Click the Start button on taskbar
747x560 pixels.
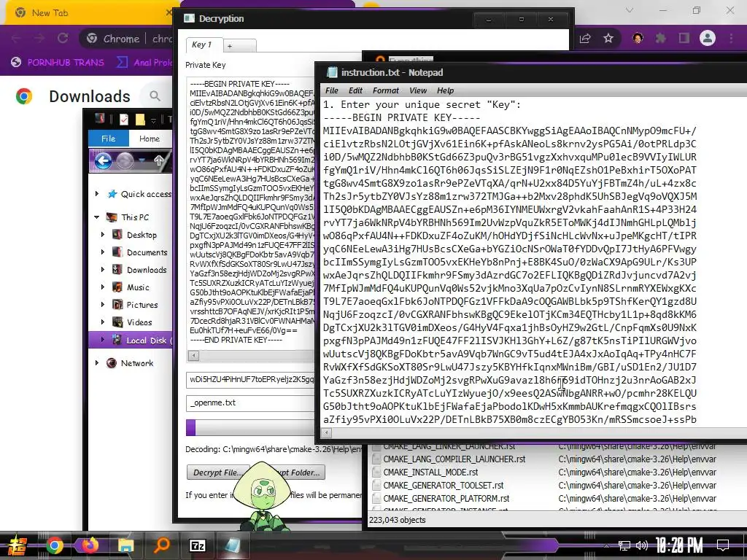[x=17, y=546]
